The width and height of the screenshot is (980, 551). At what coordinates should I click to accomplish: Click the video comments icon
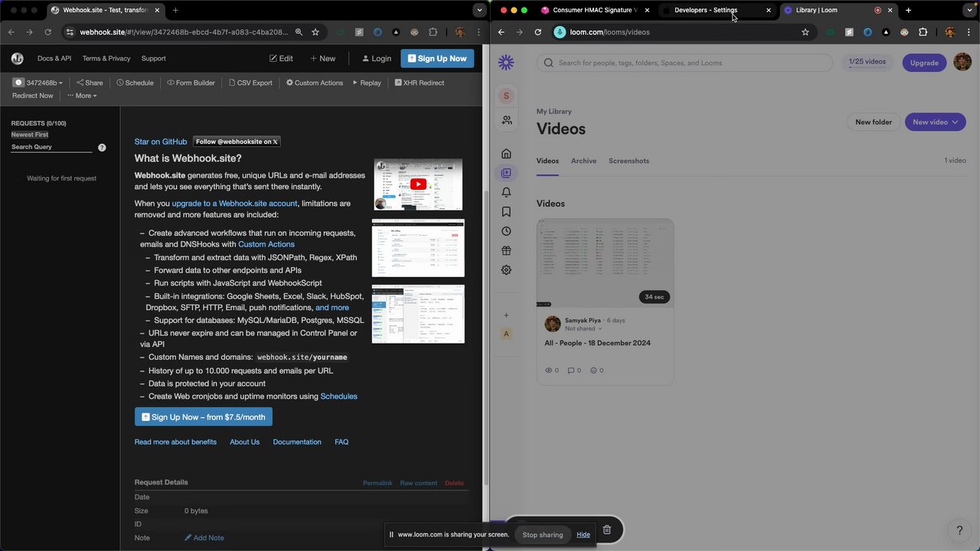click(570, 370)
